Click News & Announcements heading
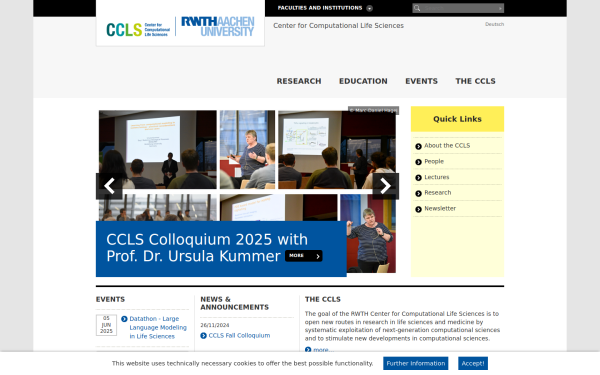This screenshot has width=600, height=375. pyautogui.click(x=235, y=303)
